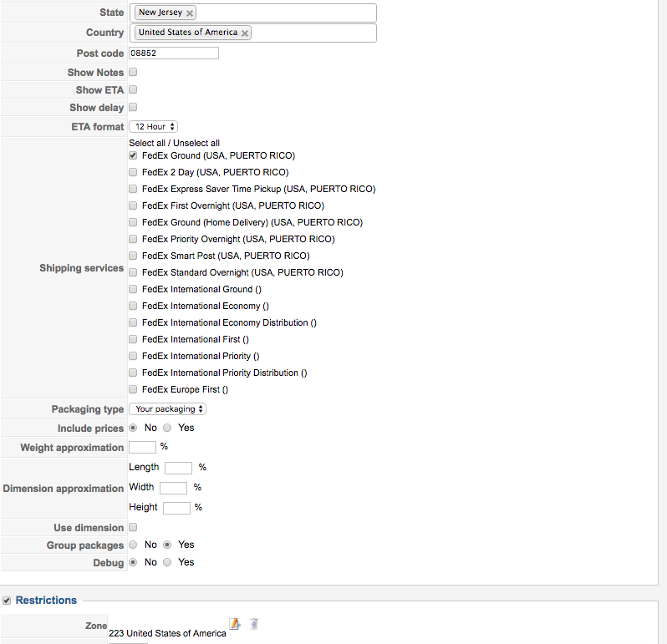Image resolution: width=667 pixels, height=644 pixels.
Task: Click the Length dimension approximation field
Action: 178,468
